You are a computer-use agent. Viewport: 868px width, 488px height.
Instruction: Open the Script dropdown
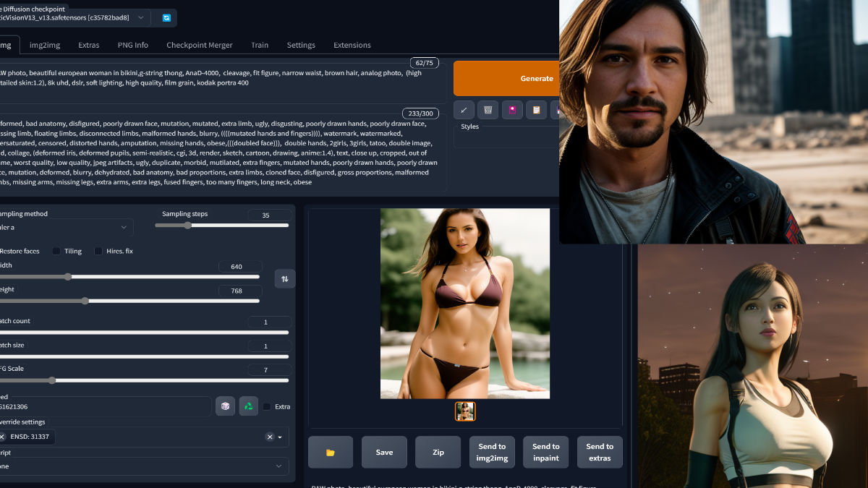143,466
